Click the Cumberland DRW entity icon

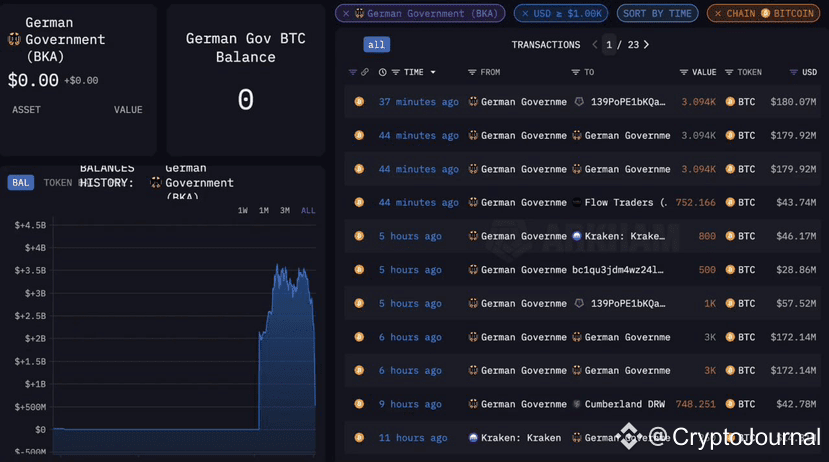pyautogui.click(x=577, y=404)
